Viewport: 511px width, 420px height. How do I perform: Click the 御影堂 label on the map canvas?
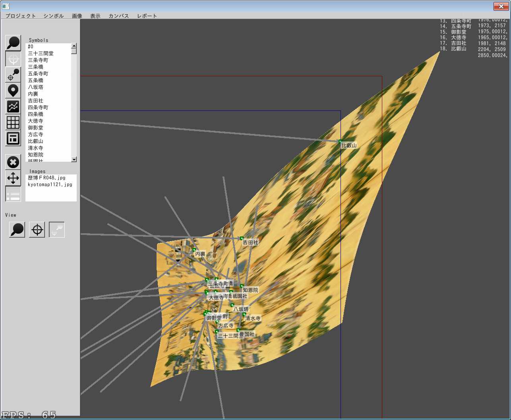[x=214, y=318]
